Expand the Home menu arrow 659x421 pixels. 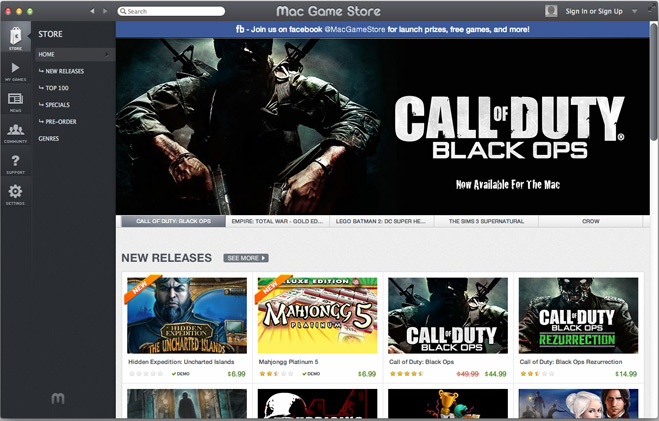tap(107, 54)
